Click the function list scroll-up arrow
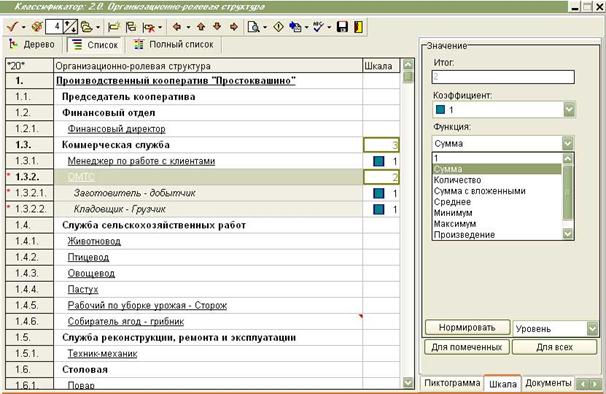 click(x=568, y=158)
